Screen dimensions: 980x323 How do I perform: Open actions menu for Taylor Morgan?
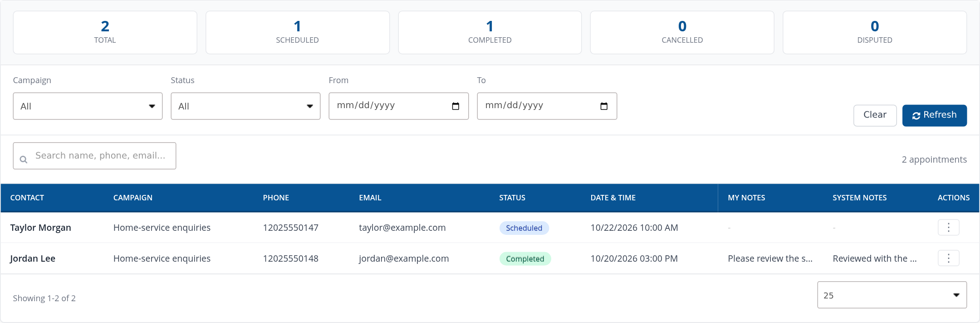click(948, 228)
